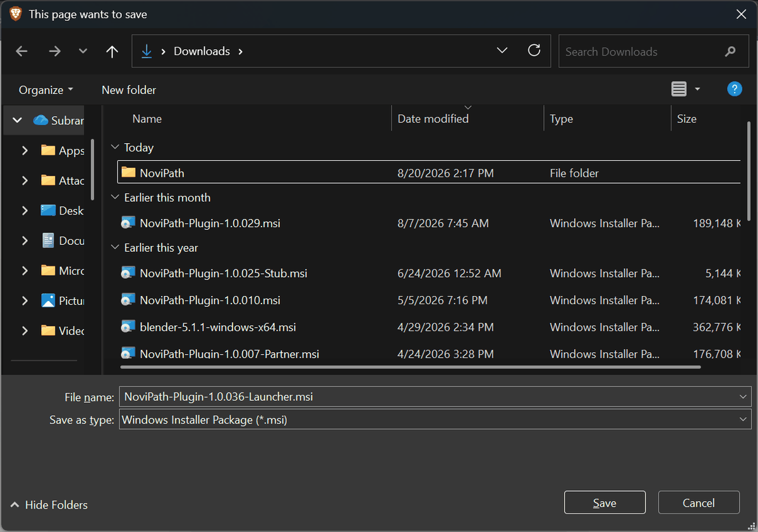This screenshot has height=532, width=758.
Task: Click the search magnifier icon
Action: pyautogui.click(x=730, y=52)
